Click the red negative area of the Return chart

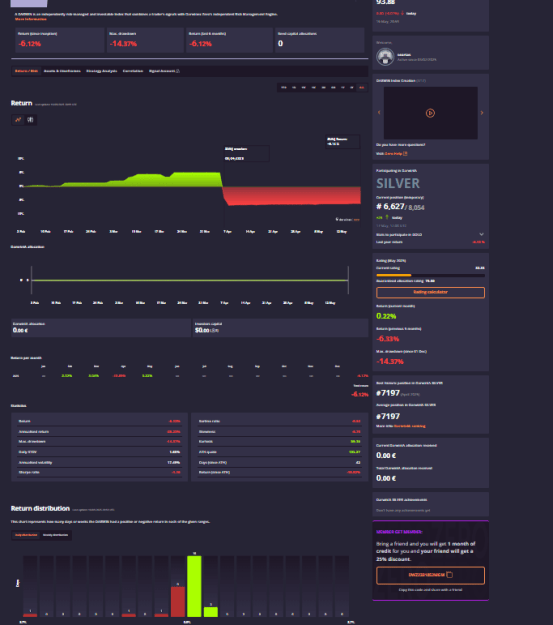tap(291, 195)
